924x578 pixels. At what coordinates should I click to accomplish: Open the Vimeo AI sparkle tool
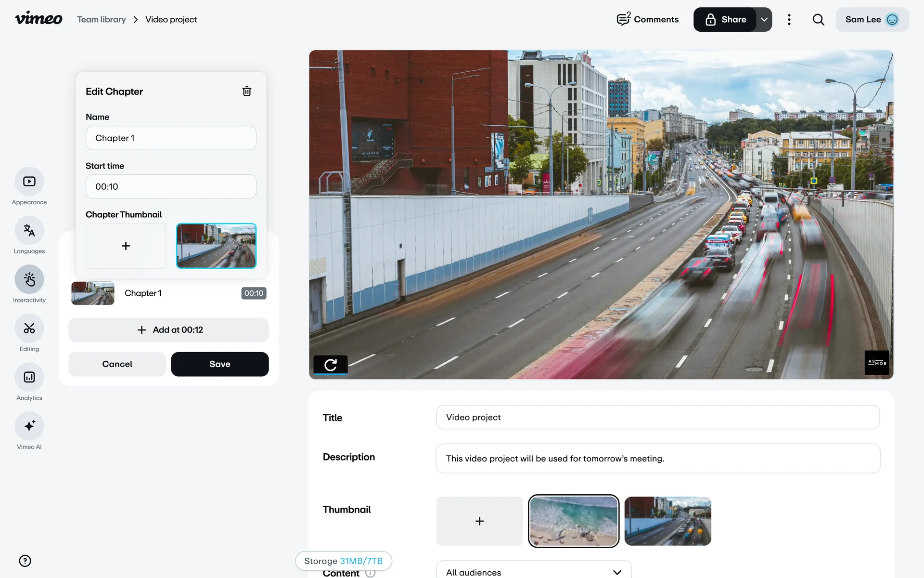click(29, 426)
